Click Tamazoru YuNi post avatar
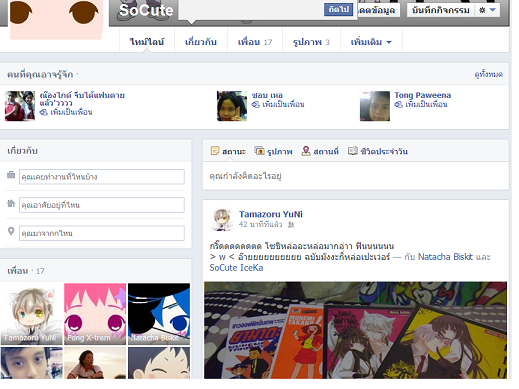This screenshot has width=519, height=389. tap(222, 220)
